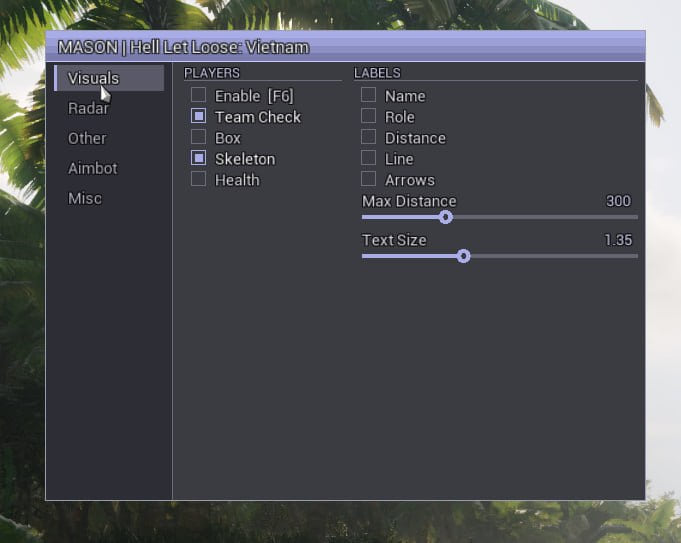Click the Max Distance value 300
This screenshot has width=681, height=543.
pyautogui.click(x=618, y=201)
